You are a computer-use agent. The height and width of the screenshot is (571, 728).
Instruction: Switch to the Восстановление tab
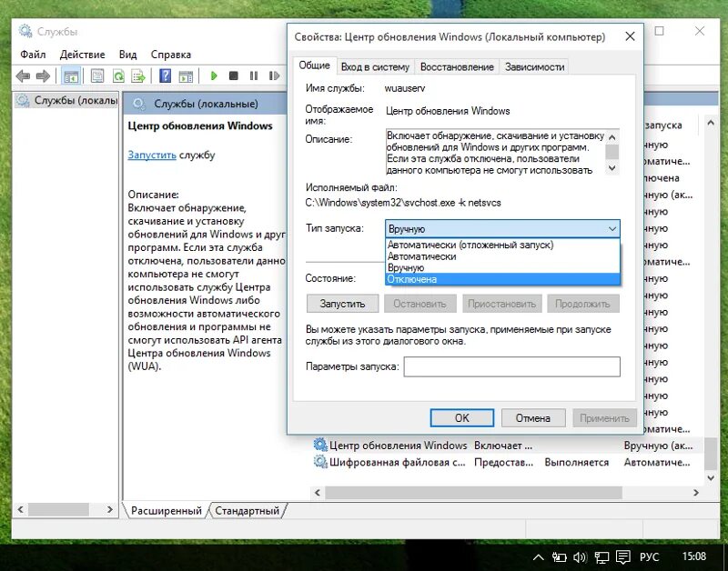[x=457, y=66]
